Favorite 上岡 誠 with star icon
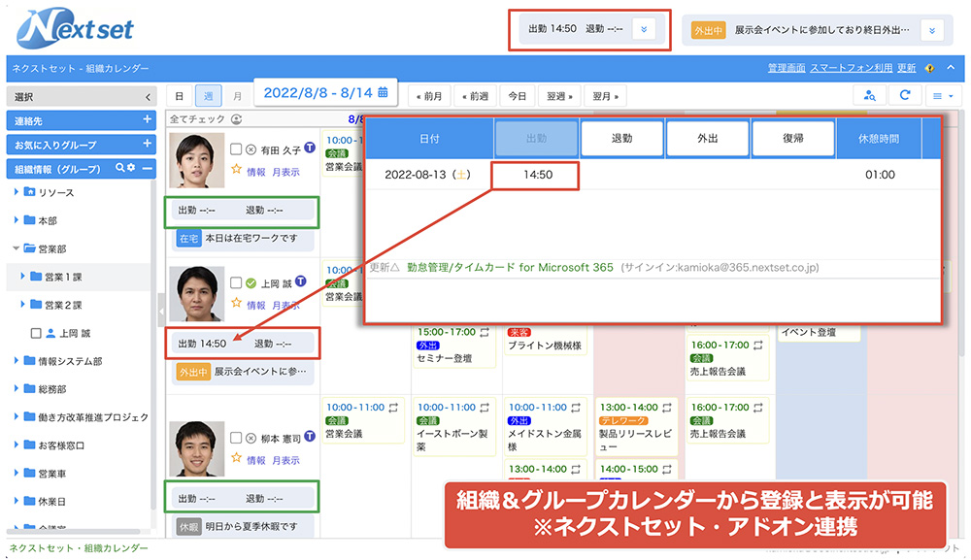Image resolution: width=971 pixels, height=560 pixels. click(236, 303)
